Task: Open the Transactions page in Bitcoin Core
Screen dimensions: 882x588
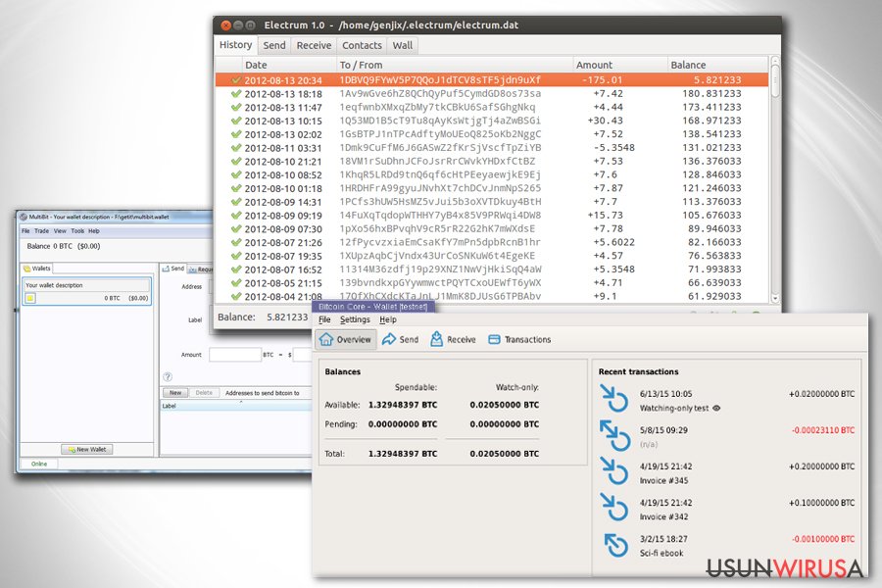Action: tap(519, 340)
